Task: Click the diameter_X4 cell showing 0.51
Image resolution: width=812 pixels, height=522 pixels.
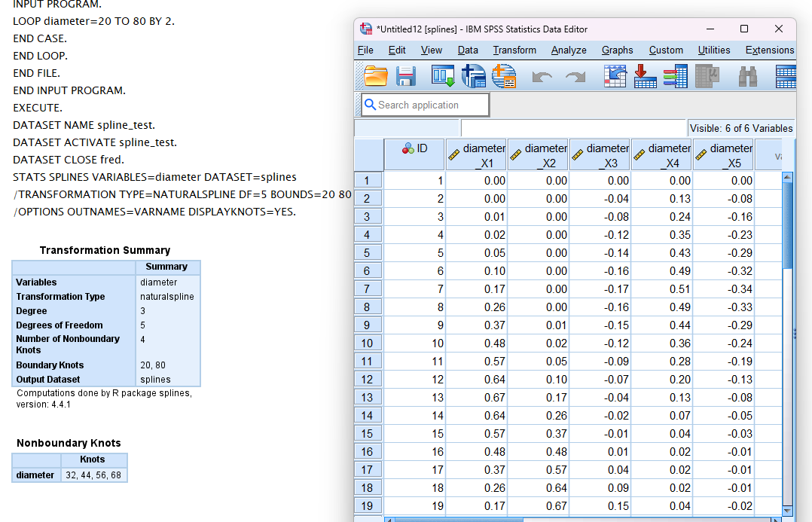Action: (x=661, y=289)
